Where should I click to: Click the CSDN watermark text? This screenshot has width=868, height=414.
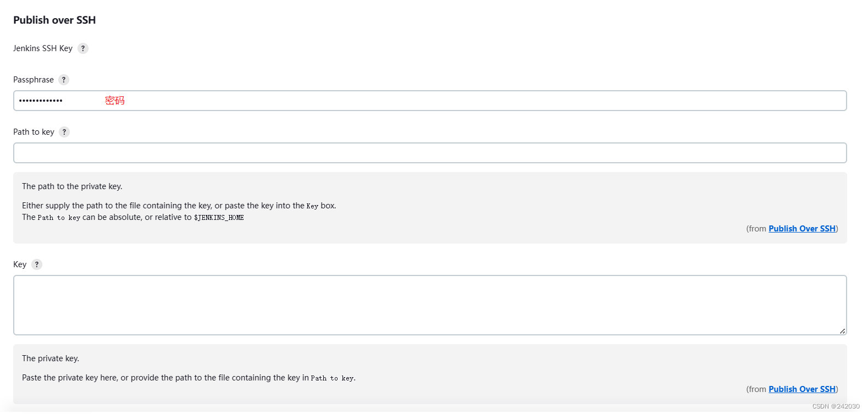point(836,406)
